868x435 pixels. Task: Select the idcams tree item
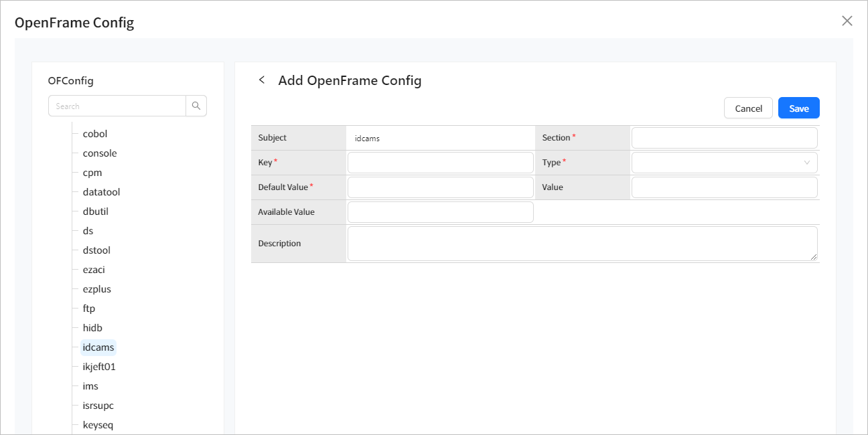[x=98, y=347]
